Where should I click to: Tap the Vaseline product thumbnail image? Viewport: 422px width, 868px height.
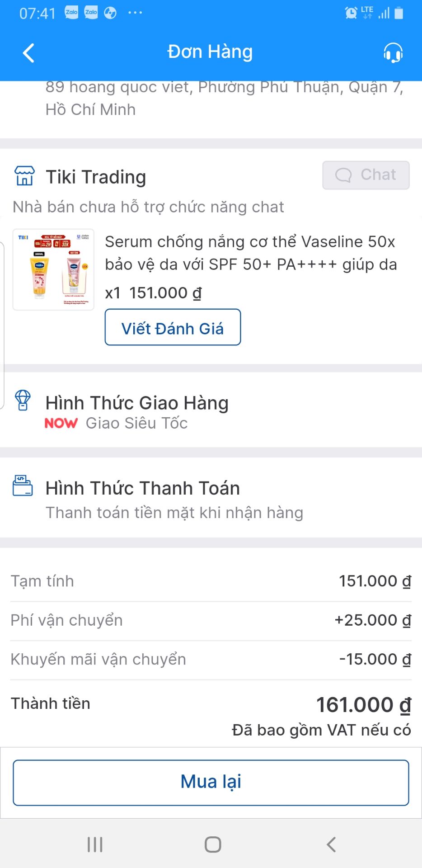tap(54, 268)
